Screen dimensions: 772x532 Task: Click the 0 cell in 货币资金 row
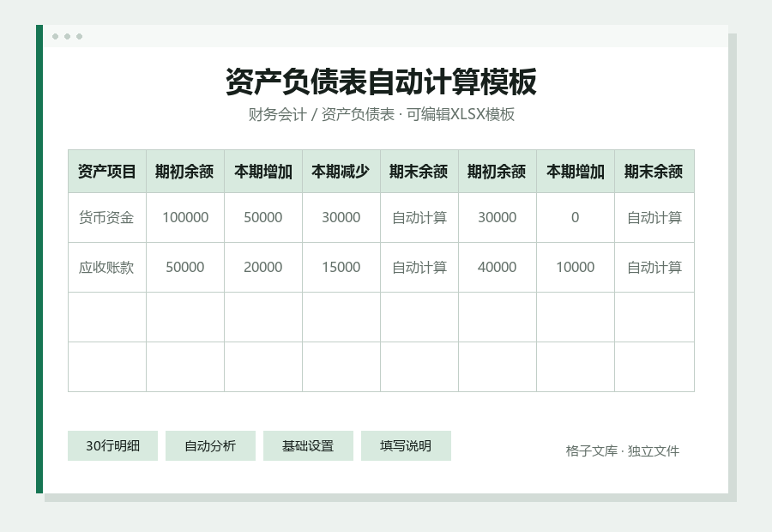click(575, 217)
